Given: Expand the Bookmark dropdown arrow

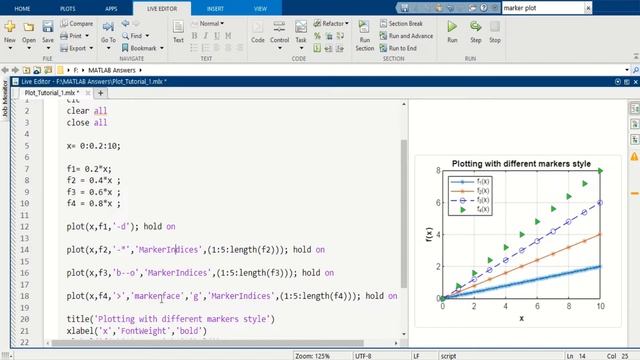Looking at the screenshot, I should [x=162, y=48].
